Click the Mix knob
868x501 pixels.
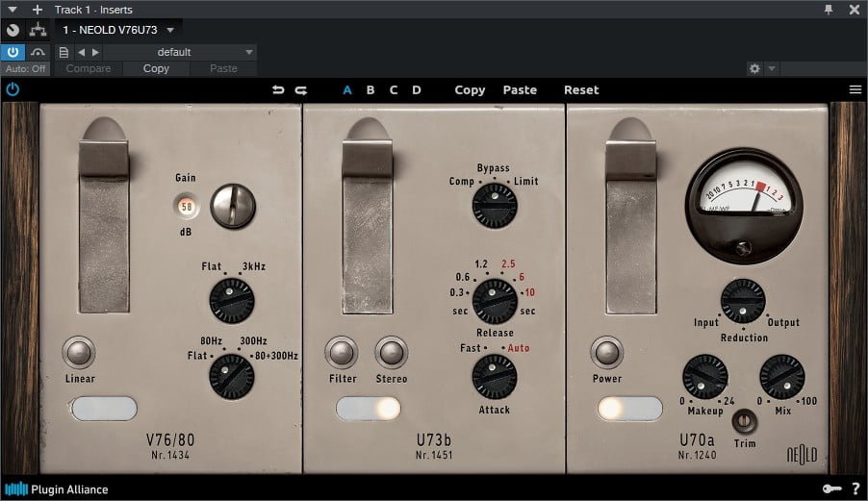coord(782,377)
